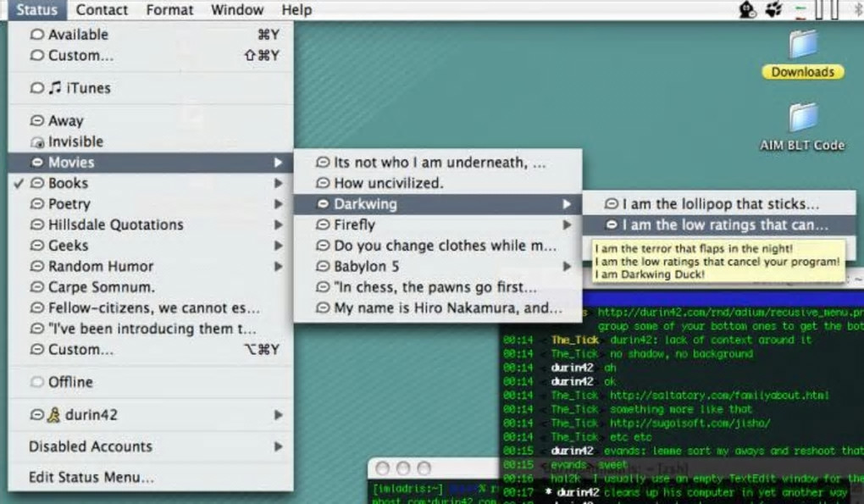Open Hillsdale Quotations status group

[x=151, y=224]
